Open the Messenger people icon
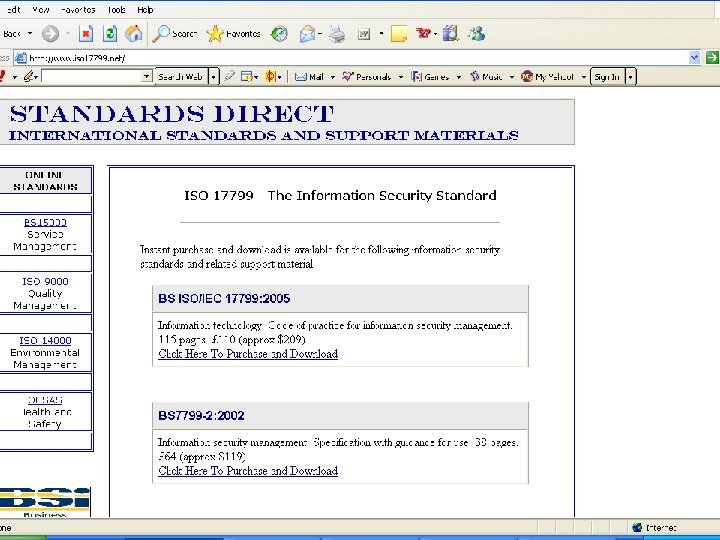Image resolution: width=720 pixels, height=540 pixels. tap(476, 34)
